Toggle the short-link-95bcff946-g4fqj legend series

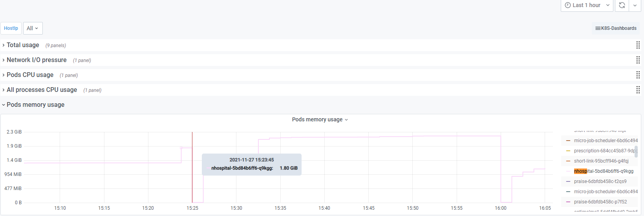click(x=601, y=161)
